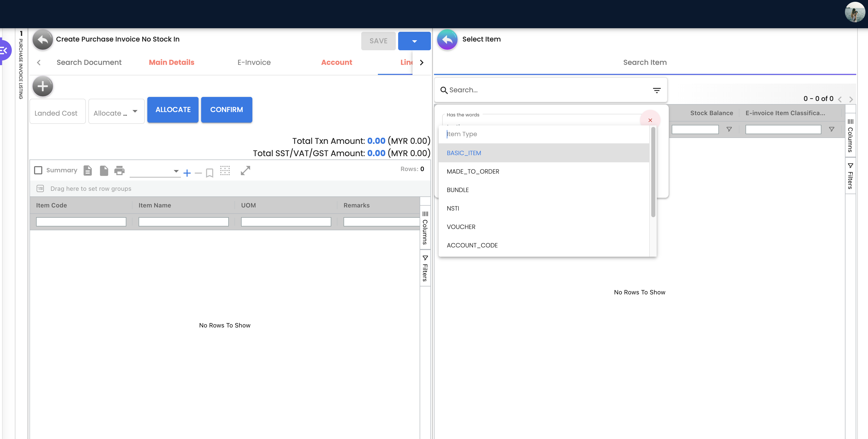Screen dimensions: 868x439
Task: Click the Landed Cost input field
Action: pos(58,111)
